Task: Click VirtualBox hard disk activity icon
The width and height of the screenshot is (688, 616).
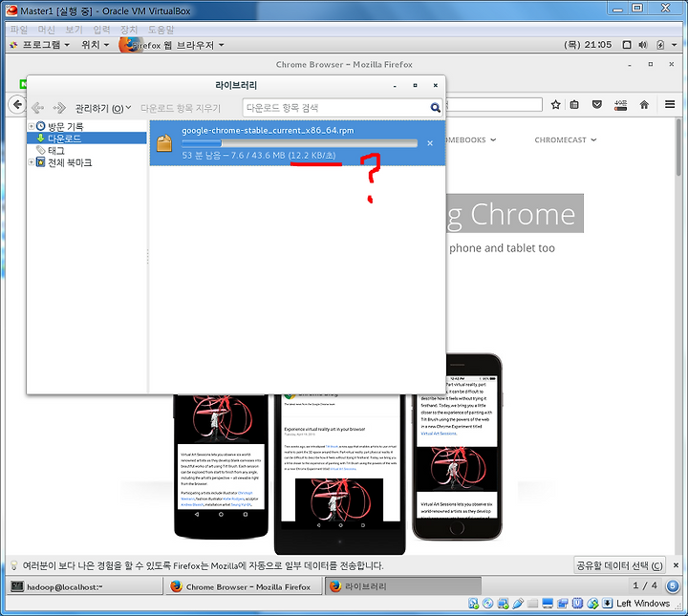Action: pyautogui.click(x=473, y=604)
